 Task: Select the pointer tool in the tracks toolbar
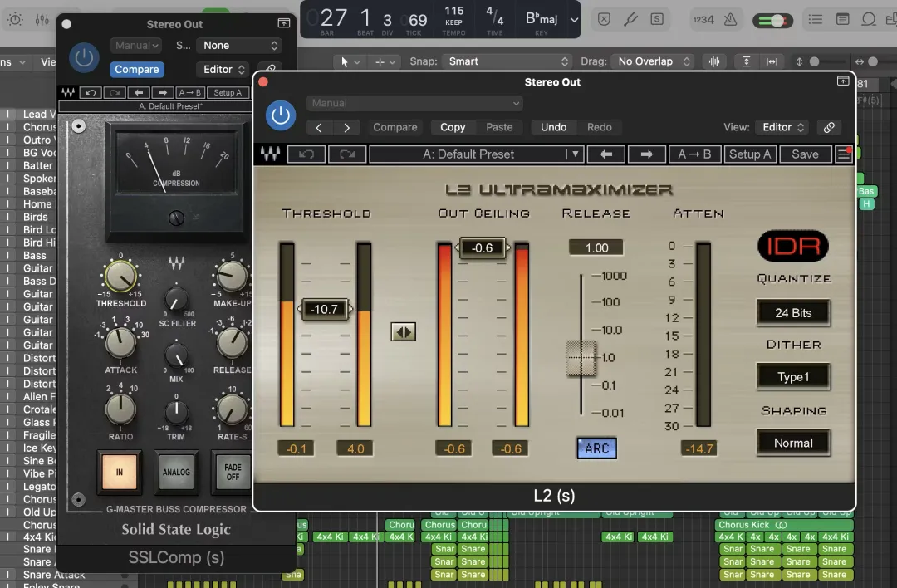(345, 61)
